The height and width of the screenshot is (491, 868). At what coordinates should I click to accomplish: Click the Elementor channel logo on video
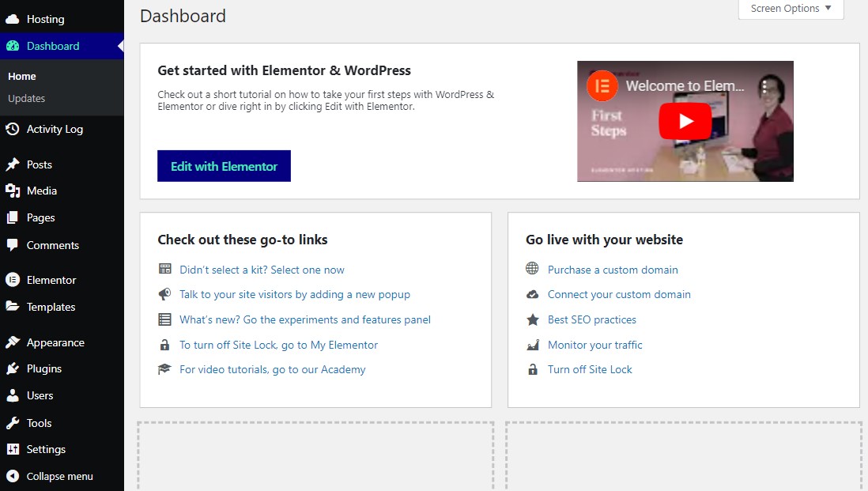pyautogui.click(x=602, y=86)
